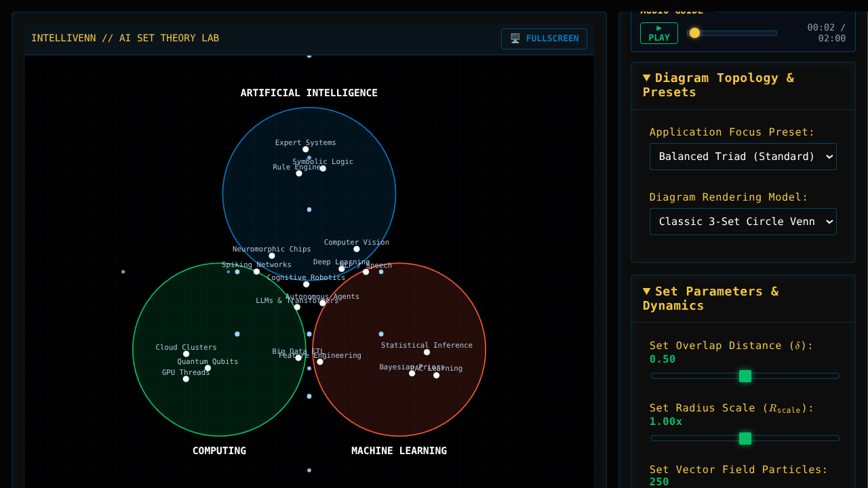Collapse Set Parameters & Dynamics section
The width and height of the screenshot is (868, 488).
[x=743, y=298]
